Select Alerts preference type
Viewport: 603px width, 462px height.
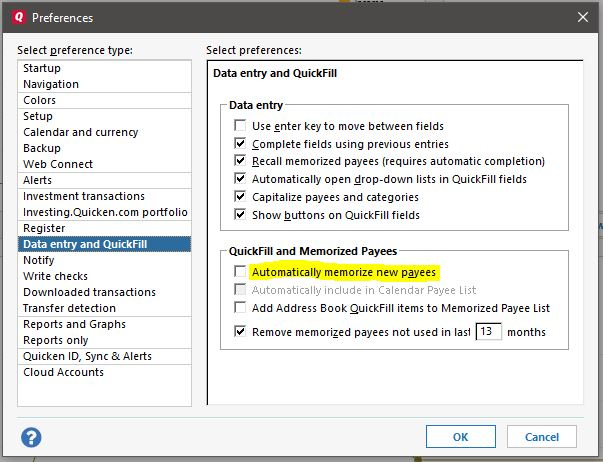coord(104,180)
